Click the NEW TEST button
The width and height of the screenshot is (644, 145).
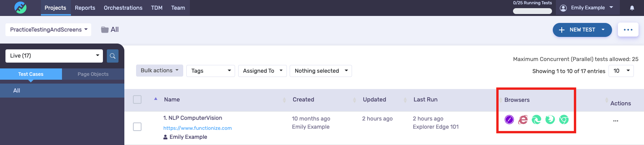pyautogui.click(x=582, y=30)
